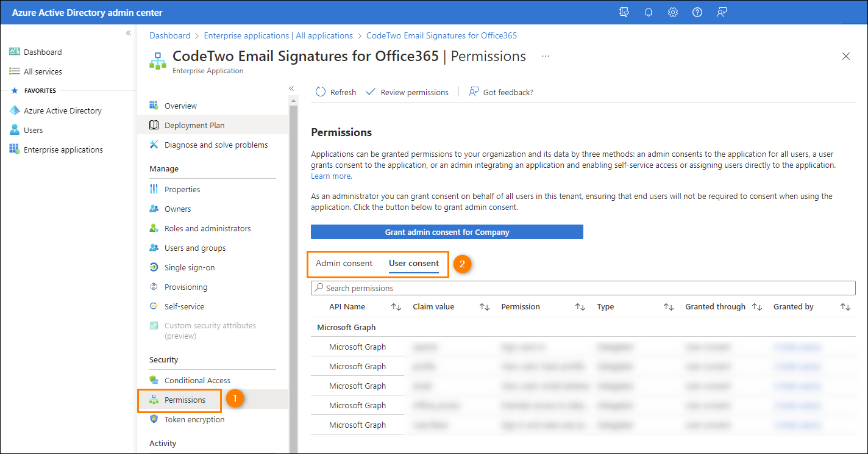Click the header feedback icon

[x=722, y=12]
